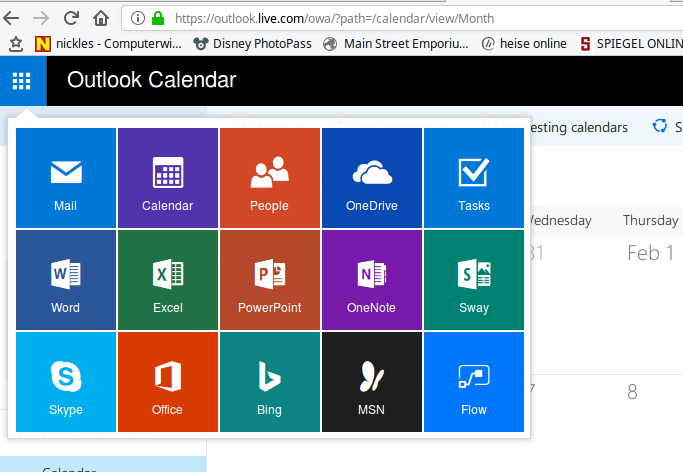Viewport: 683px width, 472px height.
Task: Open the Disney PhotoPass bookmark
Action: click(253, 44)
